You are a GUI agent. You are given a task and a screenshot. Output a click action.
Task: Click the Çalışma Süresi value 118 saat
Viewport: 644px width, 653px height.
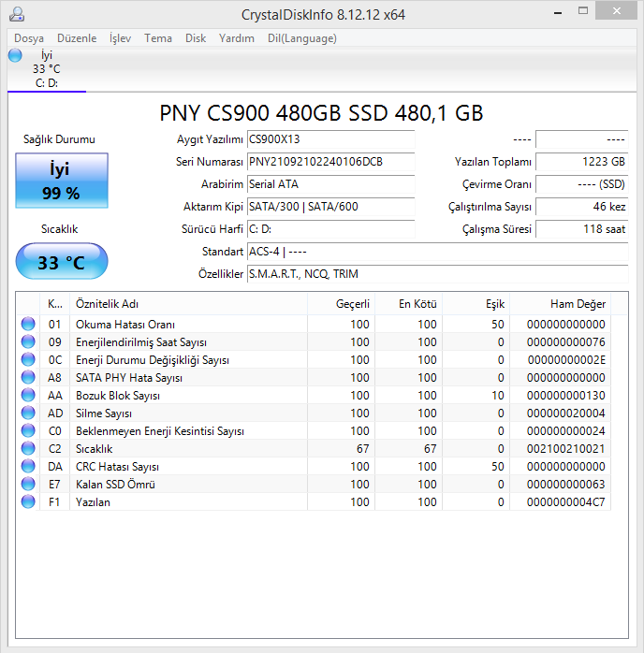point(582,229)
